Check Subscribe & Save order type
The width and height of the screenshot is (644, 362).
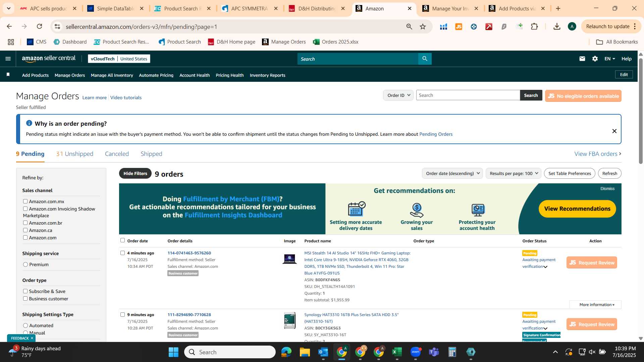(x=25, y=291)
